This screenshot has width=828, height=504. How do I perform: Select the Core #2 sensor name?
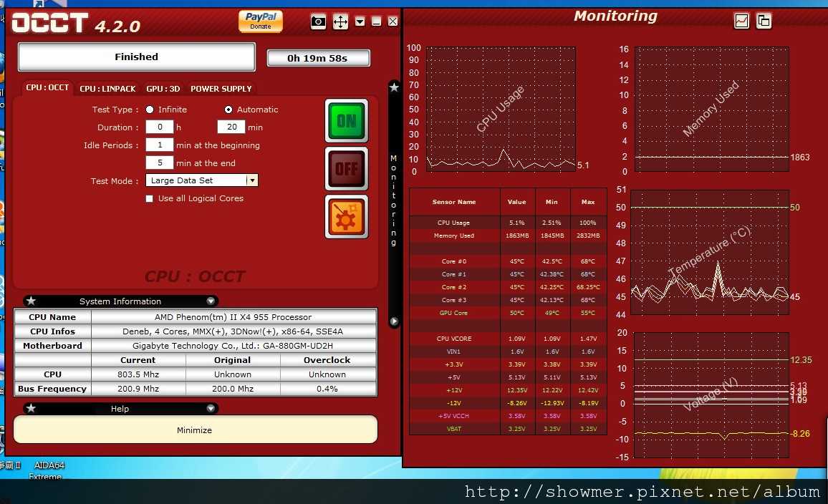(454, 287)
